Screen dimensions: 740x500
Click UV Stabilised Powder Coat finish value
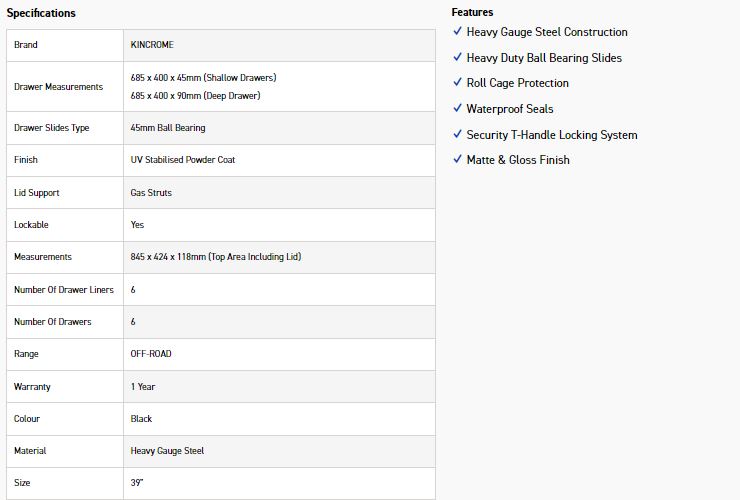[183, 160]
